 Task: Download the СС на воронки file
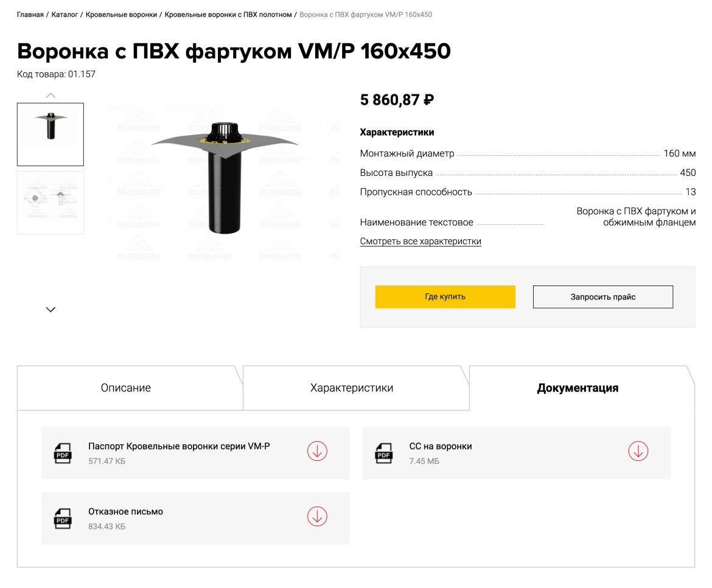[638, 451]
